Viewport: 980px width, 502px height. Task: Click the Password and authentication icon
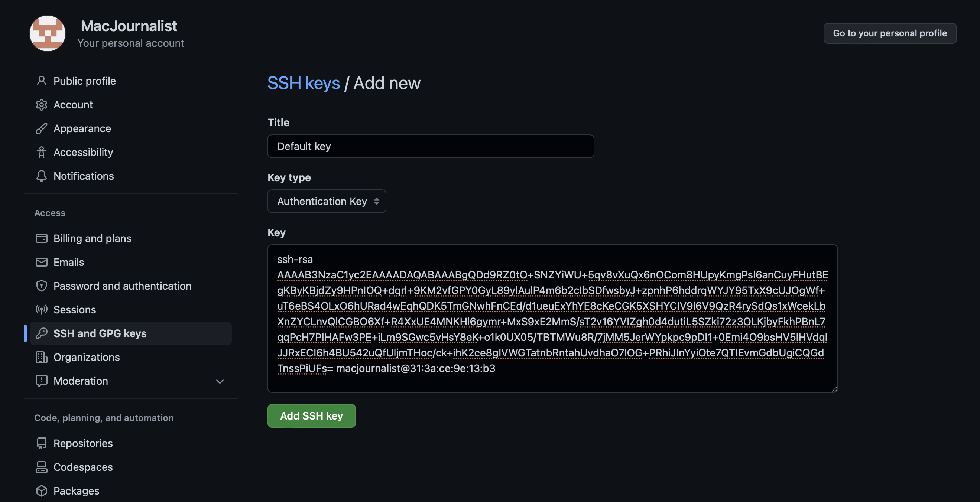pos(40,286)
